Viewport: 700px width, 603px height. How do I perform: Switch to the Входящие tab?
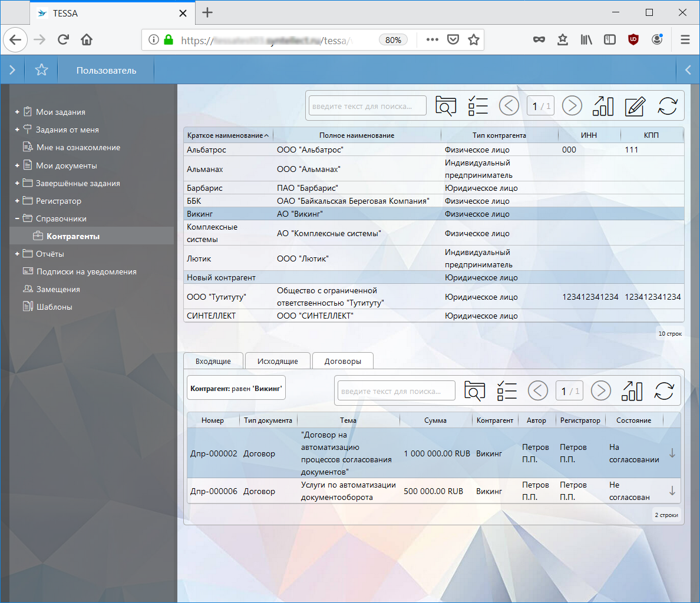tap(213, 361)
